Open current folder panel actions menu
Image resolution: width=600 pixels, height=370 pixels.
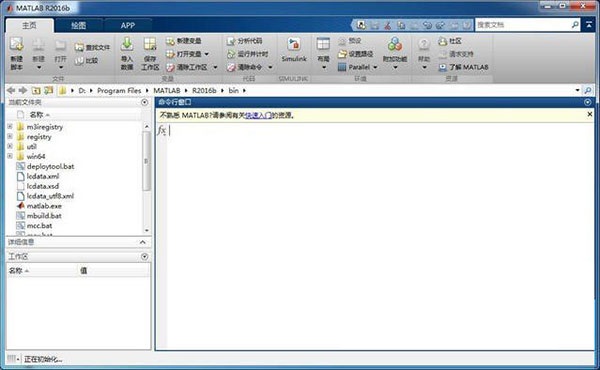pos(144,102)
